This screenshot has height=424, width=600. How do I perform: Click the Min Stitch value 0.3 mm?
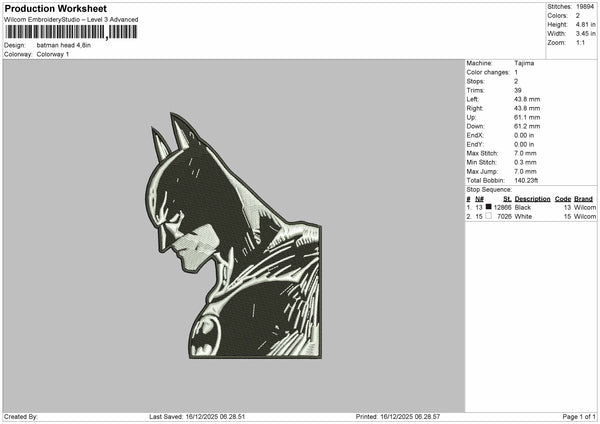525,163
